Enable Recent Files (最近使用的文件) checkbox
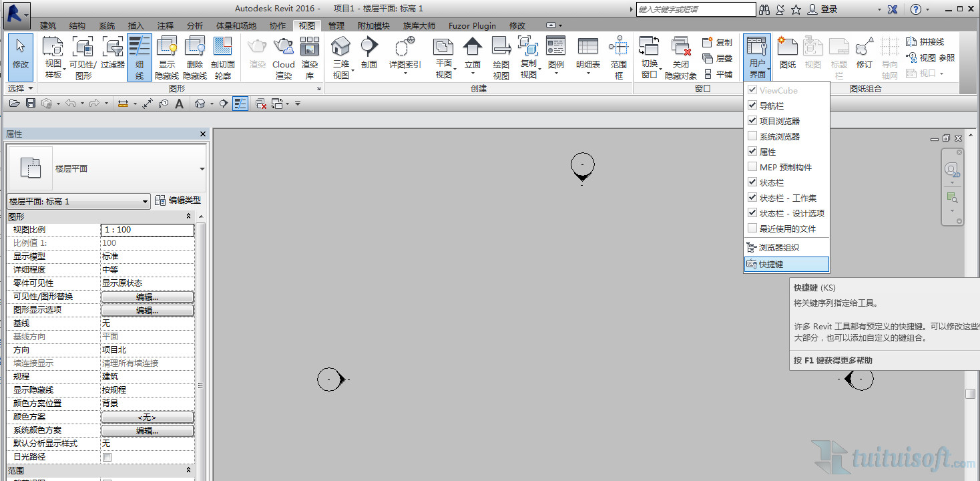The width and height of the screenshot is (980, 481). point(753,228)
